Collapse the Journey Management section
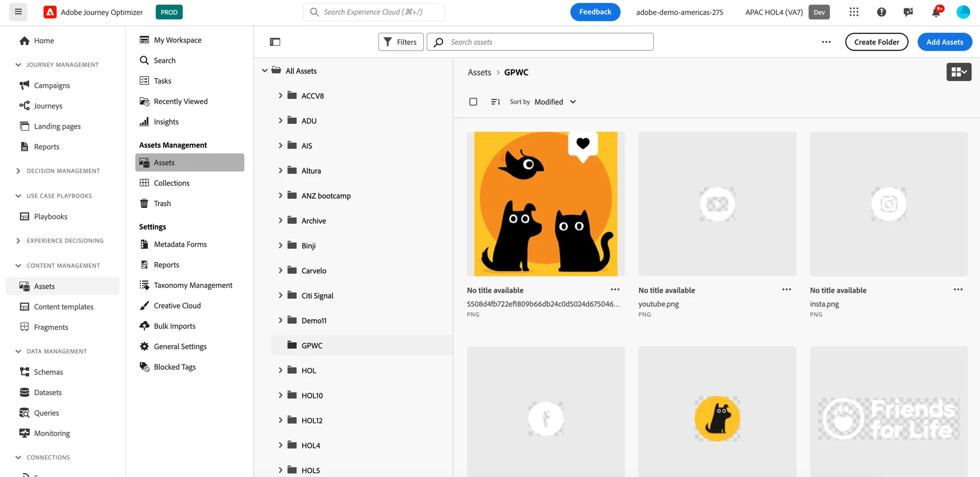The image size is (980, 477). tap(18, 65)
